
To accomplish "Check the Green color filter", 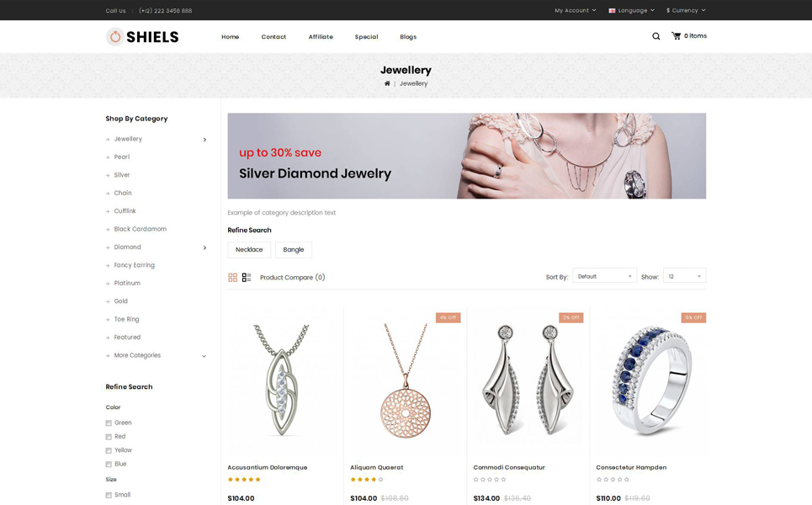I will tap(109, 423).
